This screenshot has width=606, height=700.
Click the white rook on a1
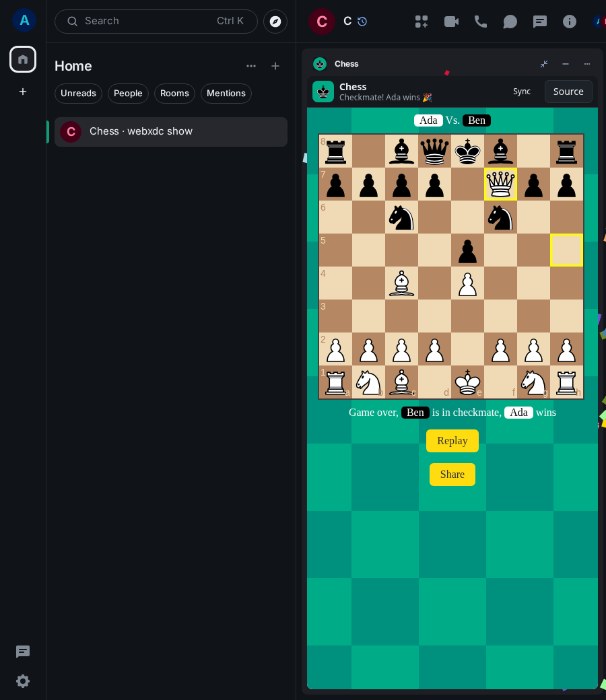[x=335, y=382]
